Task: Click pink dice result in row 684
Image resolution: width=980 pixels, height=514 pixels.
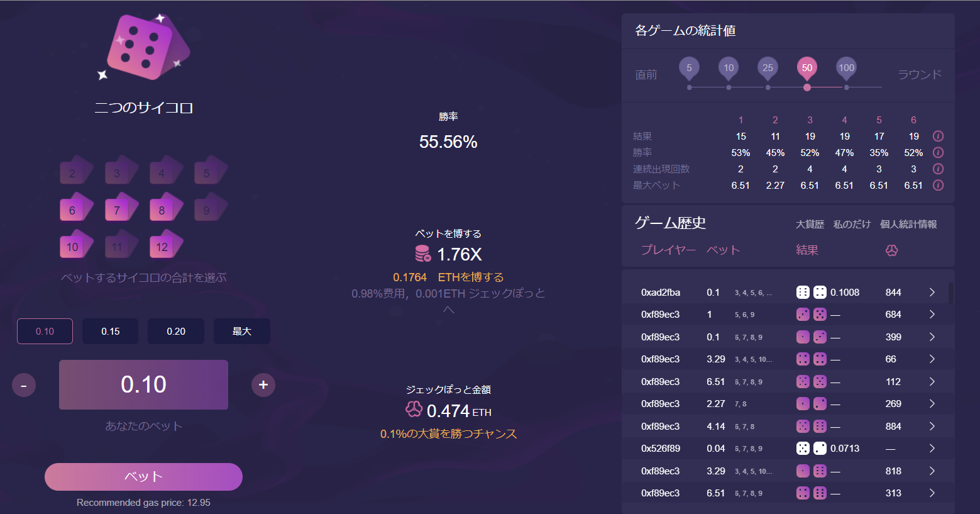Action: point(812,314)
